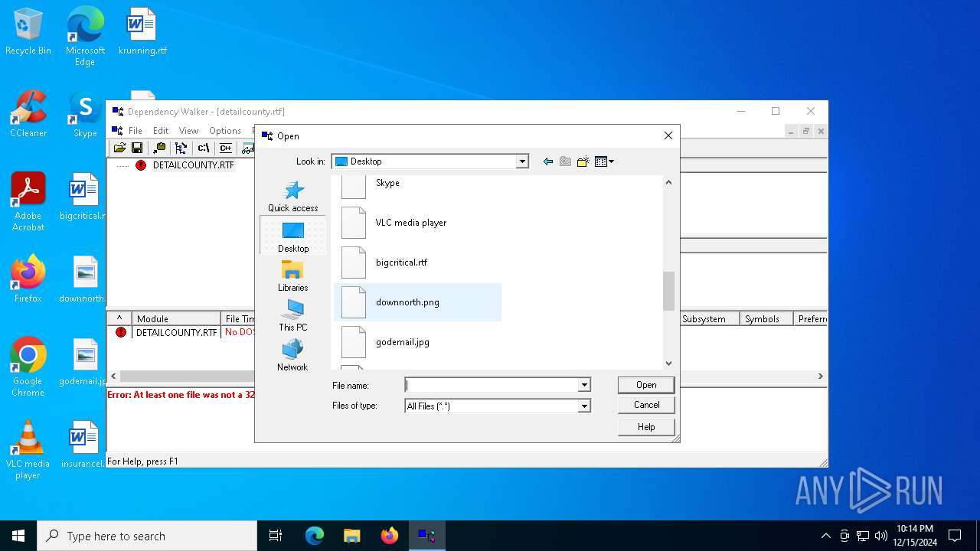980x551 pixels.
Task: Select DETAILCOUNTY.RTF in the module tree
Action: coord(193,165)
